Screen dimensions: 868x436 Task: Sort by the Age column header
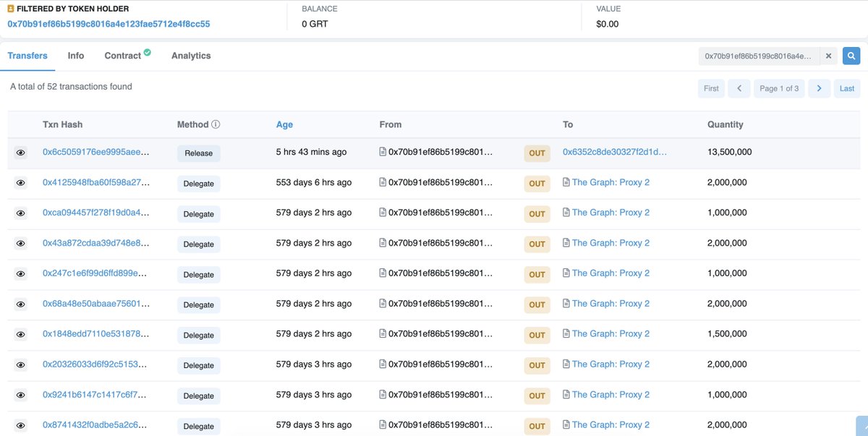coord(284,124)
